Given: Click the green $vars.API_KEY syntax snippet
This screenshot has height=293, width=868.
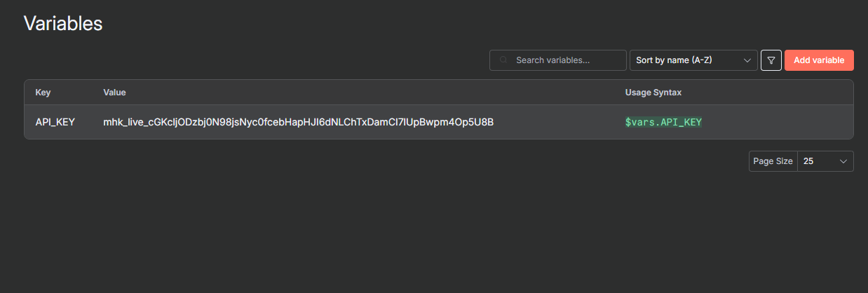Looking at the screenshot, I should [663, 122].
